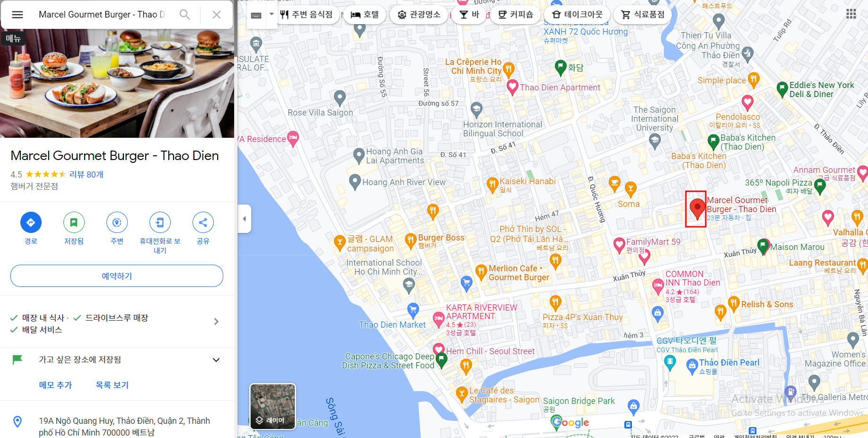Image resolution: width=868 pixels, height=438 pixels.
Task: Select the 바 filter chip
Action: pyautogui.click(x=469, y=15)
